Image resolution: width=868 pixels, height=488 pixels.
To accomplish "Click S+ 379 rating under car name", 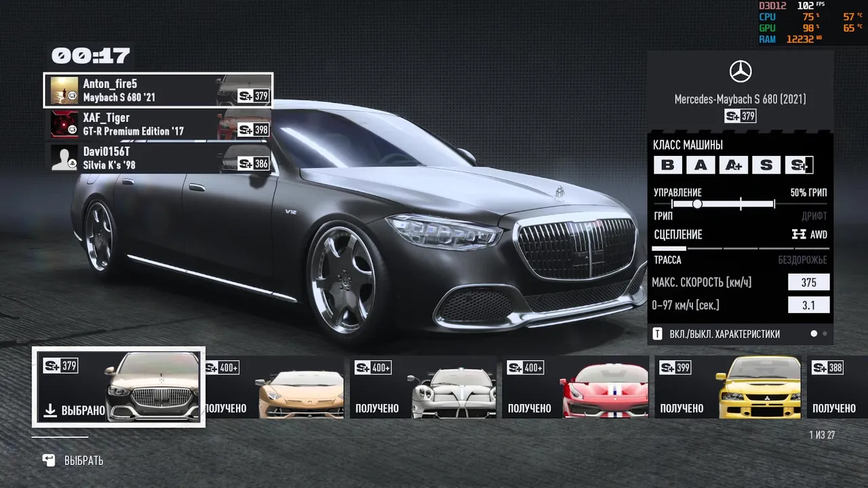I will pos(741,116).
